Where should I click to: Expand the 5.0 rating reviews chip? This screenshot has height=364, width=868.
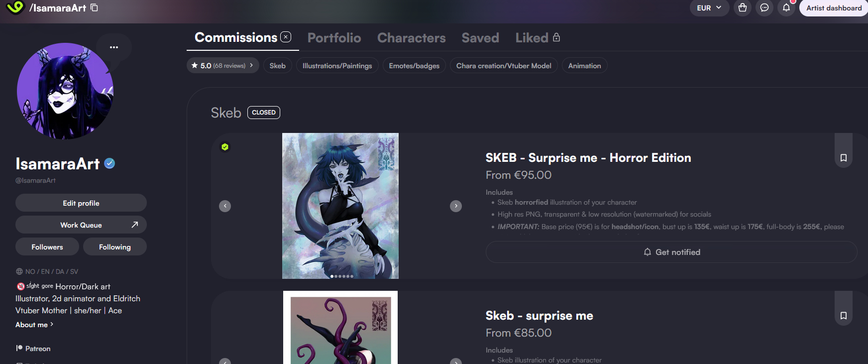coord(222,66)
